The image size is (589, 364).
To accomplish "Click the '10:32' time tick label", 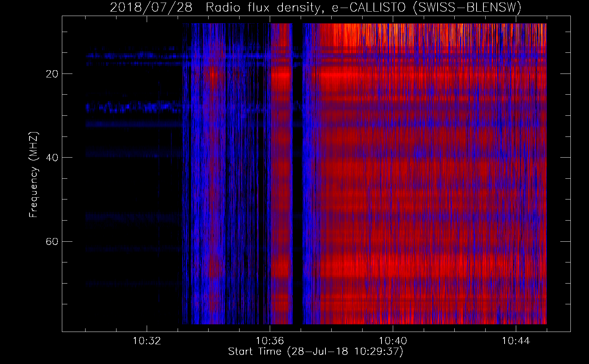I will 147,341.
